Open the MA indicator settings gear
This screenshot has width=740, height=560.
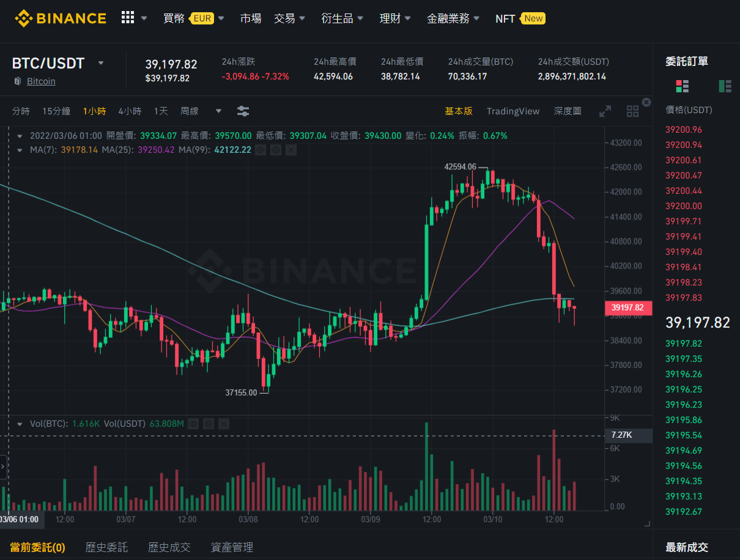point(276,149)
